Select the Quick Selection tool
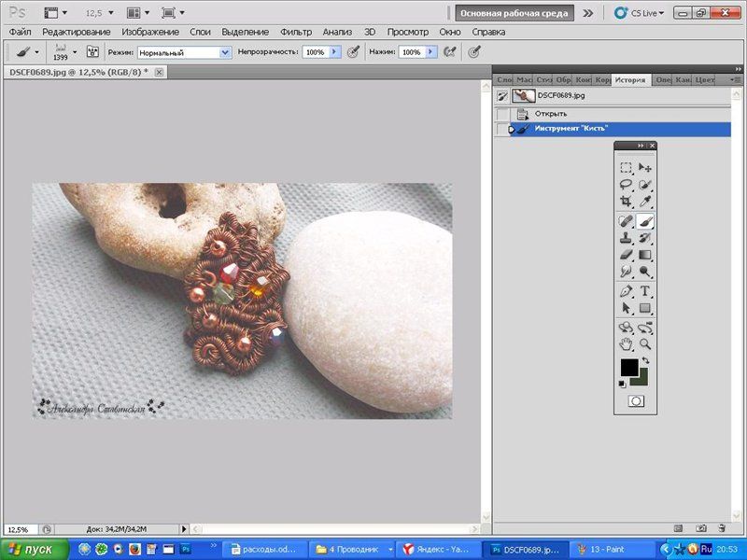This screenshot has width=747, height=560. click(x=645, y=185)
